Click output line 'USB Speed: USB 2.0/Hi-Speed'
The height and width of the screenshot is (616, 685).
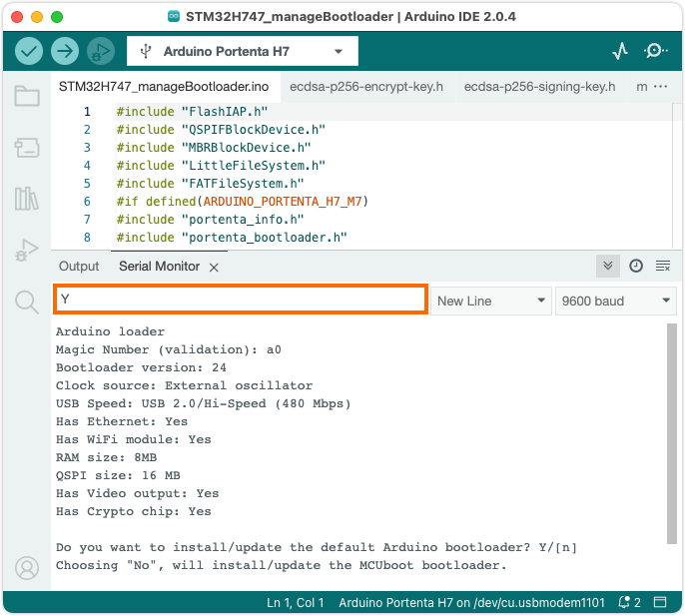[203, 403]
